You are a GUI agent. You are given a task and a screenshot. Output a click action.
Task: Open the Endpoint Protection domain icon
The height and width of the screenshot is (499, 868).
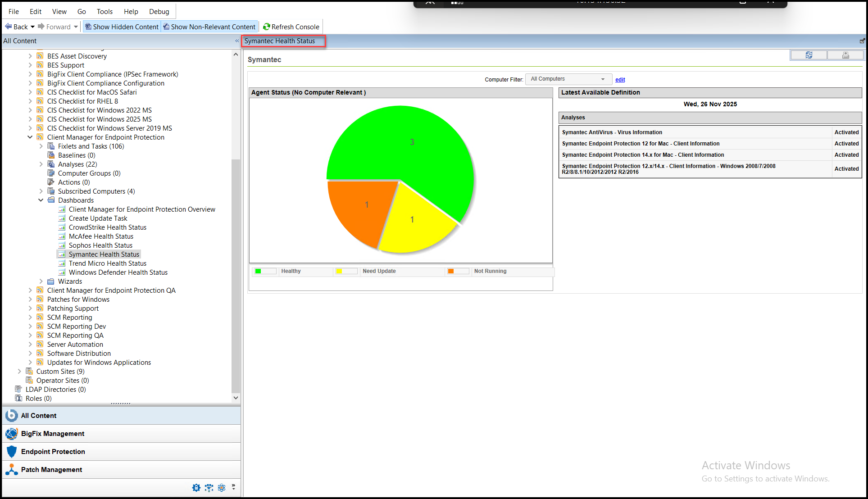tap(11, 451)
